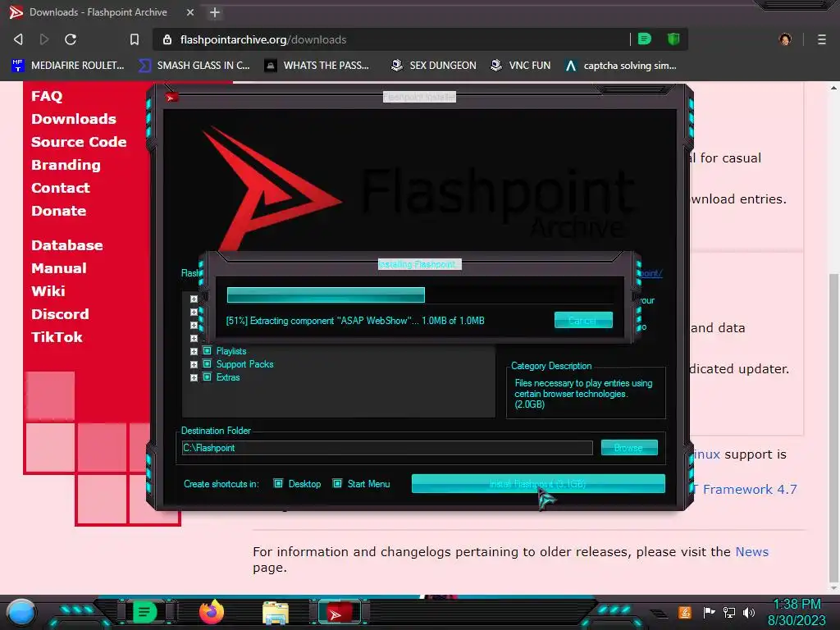Image resolution: width=840 pixels, height=630 pixels.
Task: Click the browser back arrow
Action: pyautogui.click(x=18, y=39)
